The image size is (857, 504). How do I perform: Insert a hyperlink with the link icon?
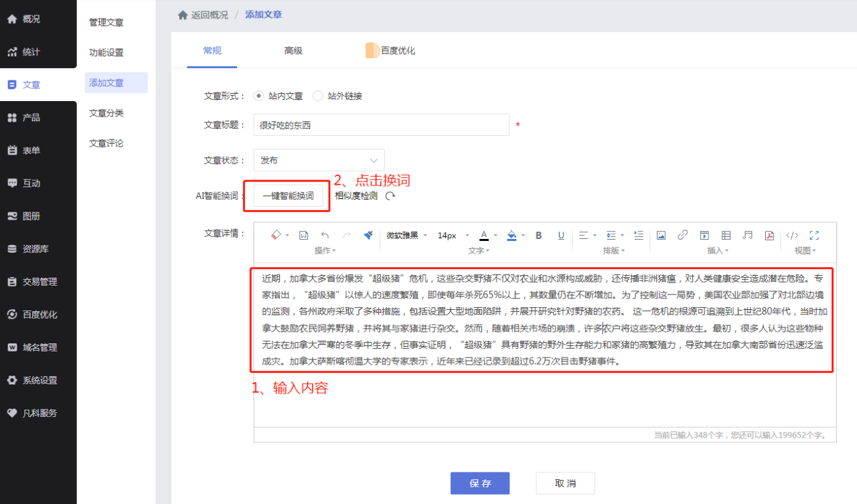click(683, 235)
